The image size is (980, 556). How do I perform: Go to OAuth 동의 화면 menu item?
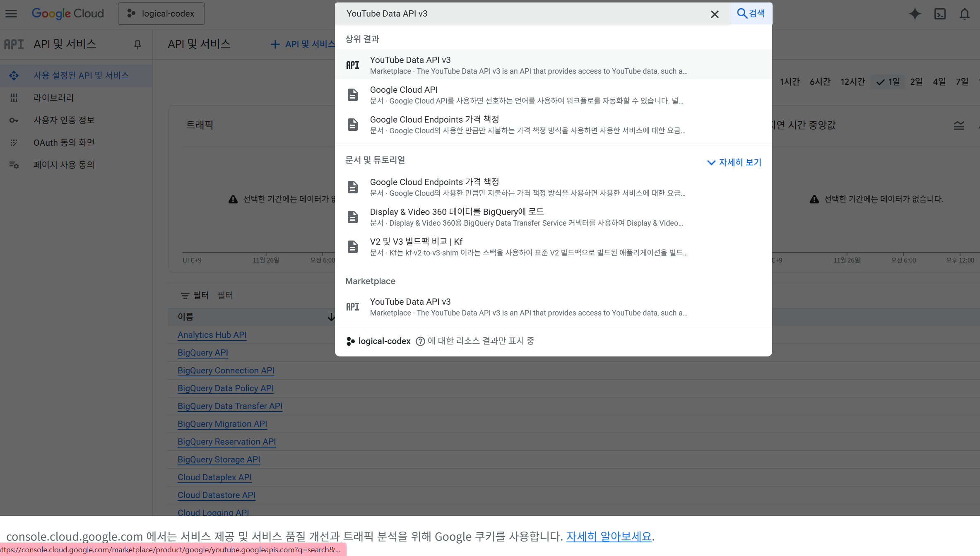click(x=64, y=142)
